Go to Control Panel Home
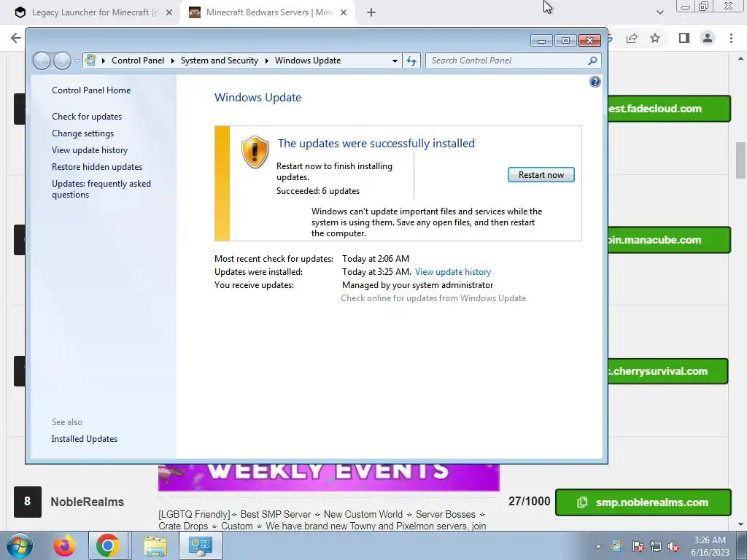This screenshot has width=747, height=560. tap(91, 90)
